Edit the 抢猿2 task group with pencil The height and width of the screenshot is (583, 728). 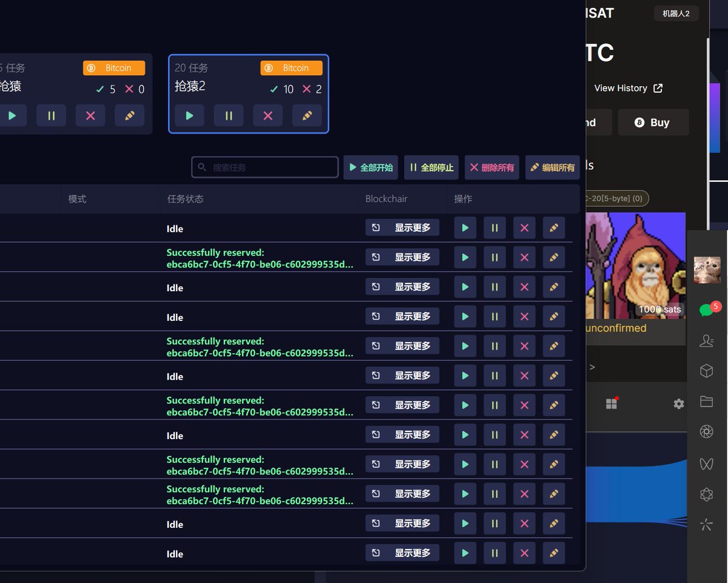tap(307, 115)
